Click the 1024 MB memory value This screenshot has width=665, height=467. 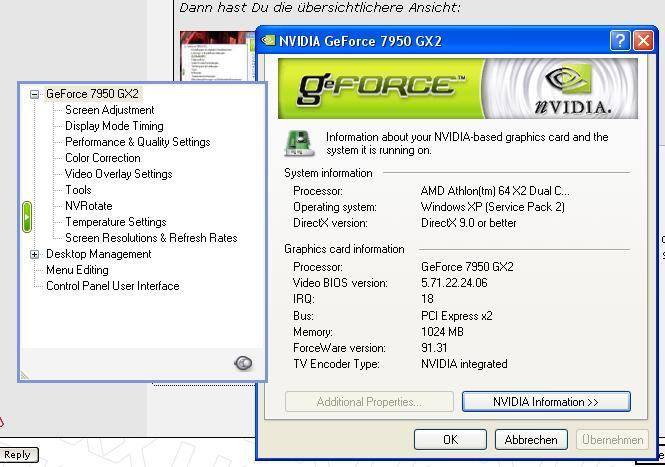click(x=442, y=332)
